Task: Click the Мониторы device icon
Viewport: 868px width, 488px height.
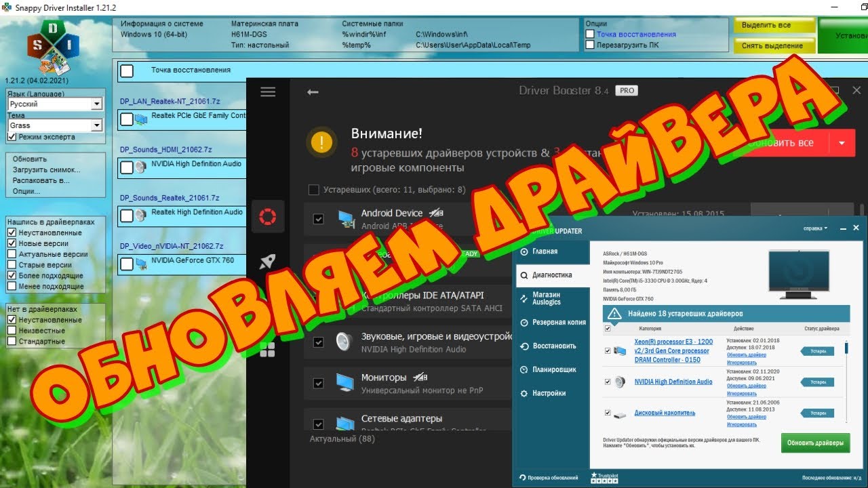Action: [344, 383]
